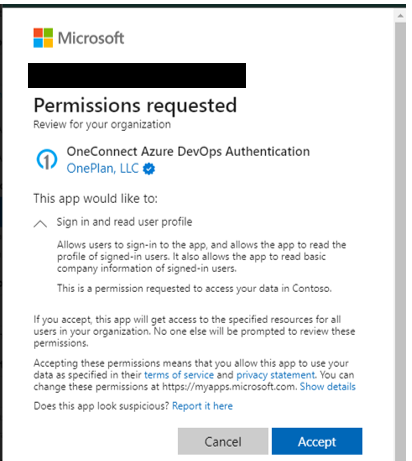
Task: Click the Report it here link
Action: point(202,406)
